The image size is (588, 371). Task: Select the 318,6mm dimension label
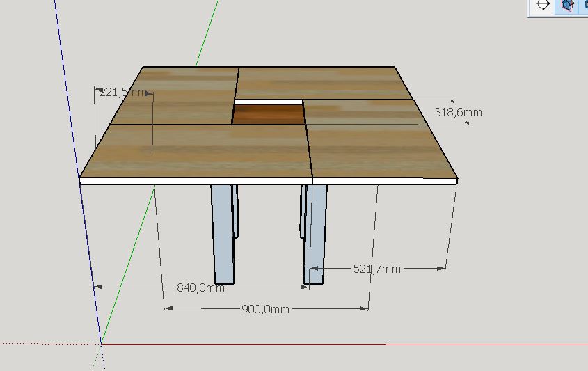(x=458, y=112)
